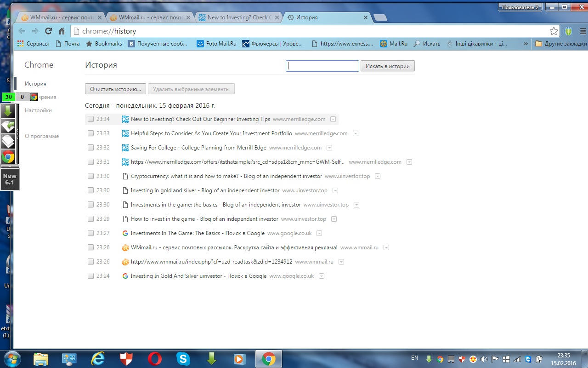588x368 pixels.
Task: Click the Chrome icon in the taskbar
Action: (268, 359)
